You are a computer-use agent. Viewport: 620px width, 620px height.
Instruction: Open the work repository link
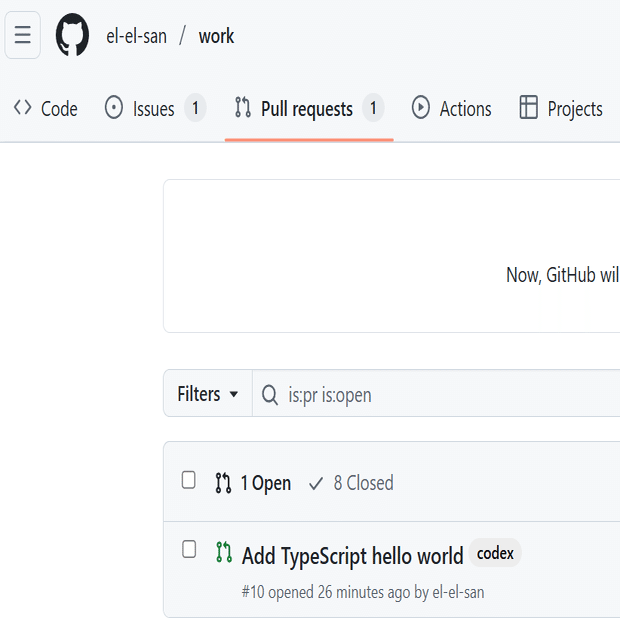pyautogui.click(x=216, y=36)
